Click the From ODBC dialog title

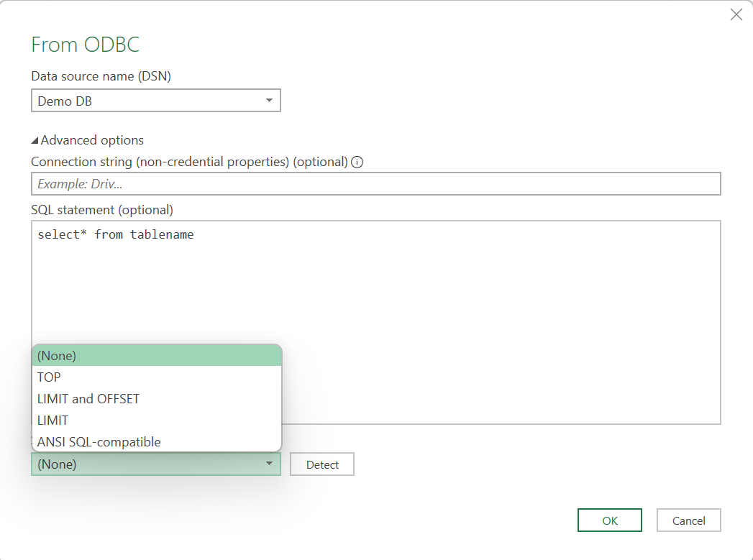(x=85, y=45)
